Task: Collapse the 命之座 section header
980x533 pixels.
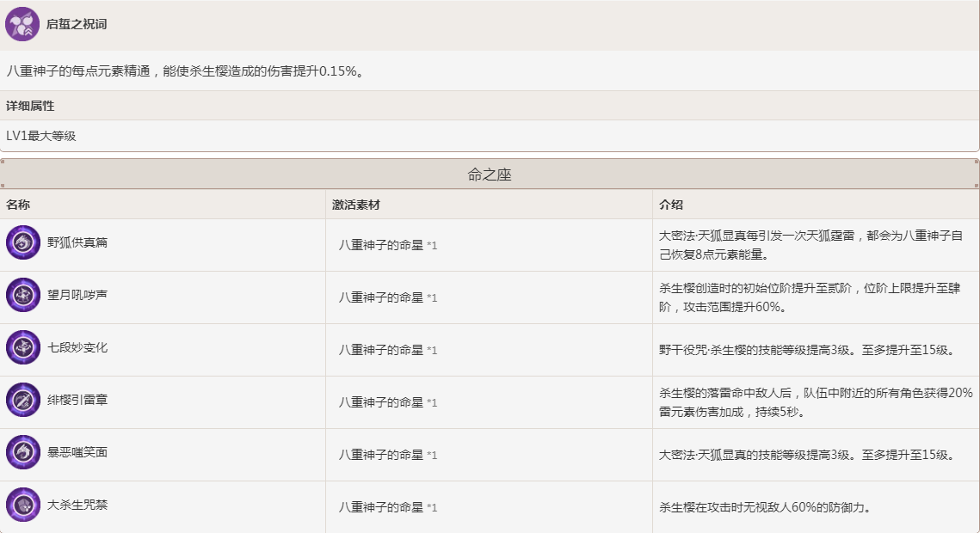Action: point(490,175)
